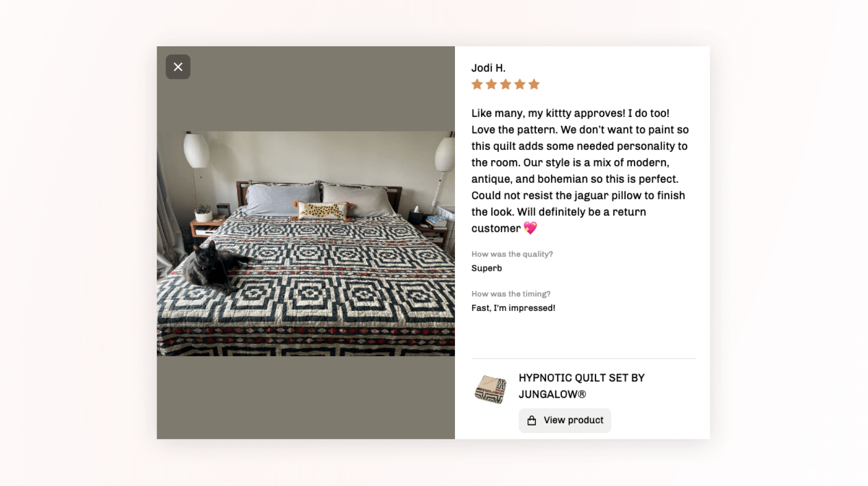Click the Hypnotic Quilt Set by Jungalow title
The height and width of the screenshot is (486, 868).
point(581,386)
